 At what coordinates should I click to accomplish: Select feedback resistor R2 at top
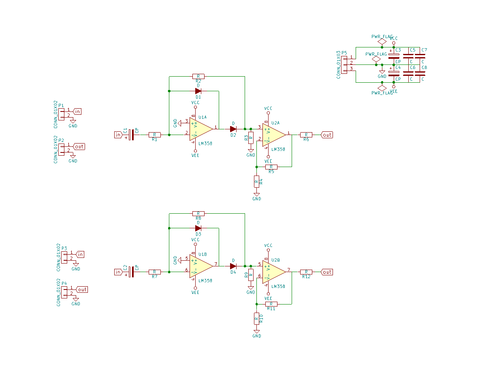(198, 76)
